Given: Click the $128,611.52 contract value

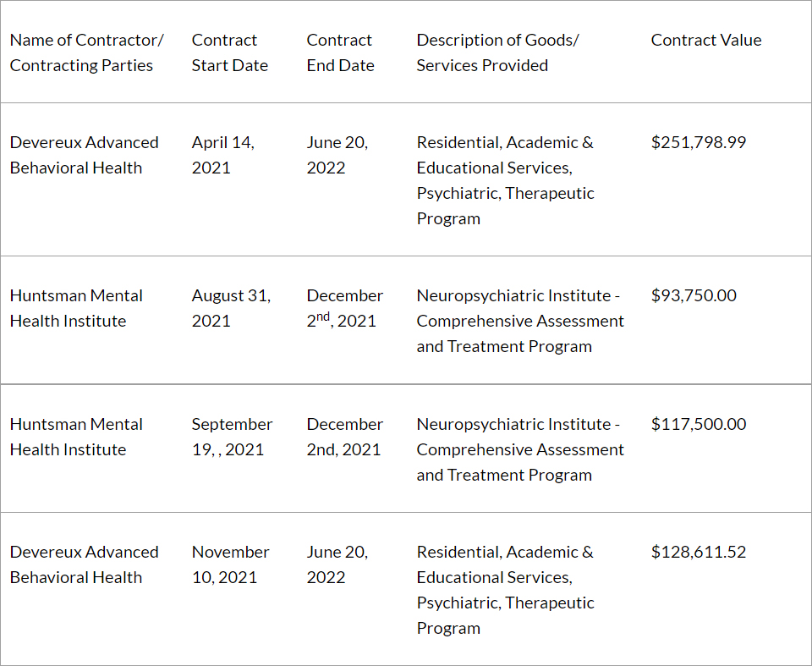Looking at the screenshot, I should pyautogui.click(x=699, y=552).
